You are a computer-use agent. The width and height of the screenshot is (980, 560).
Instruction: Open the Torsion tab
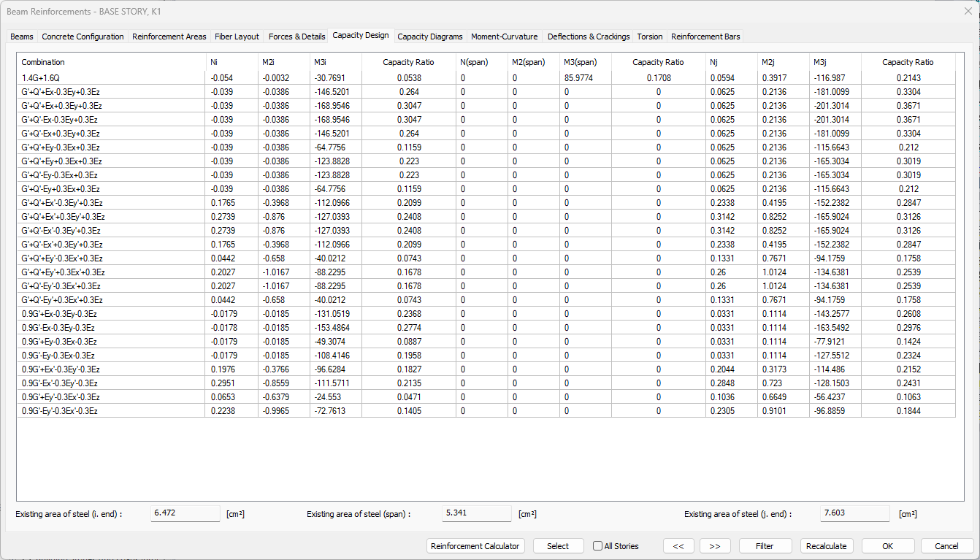point(649,37)
